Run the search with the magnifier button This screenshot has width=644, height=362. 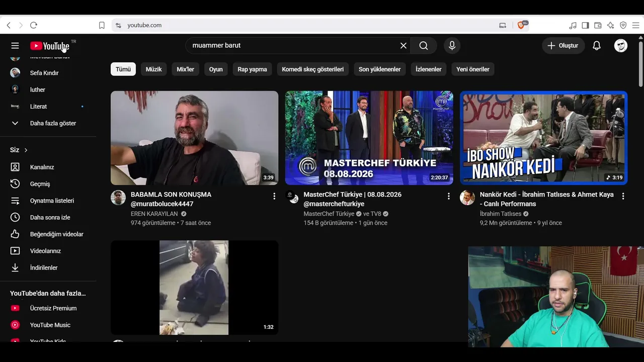pos(424,46)
